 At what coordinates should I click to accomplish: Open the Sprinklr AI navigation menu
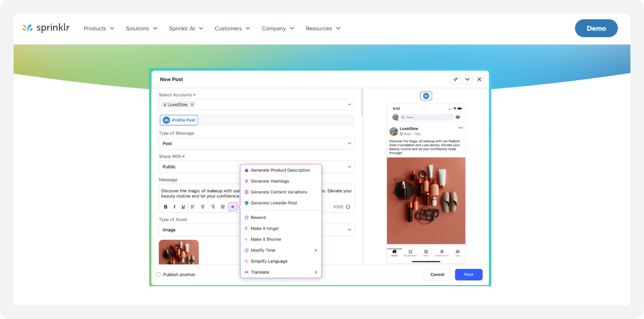point(186,29)
